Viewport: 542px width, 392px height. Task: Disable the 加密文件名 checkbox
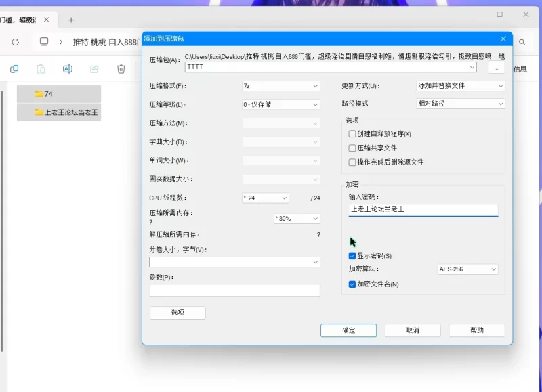coord(352,284)
